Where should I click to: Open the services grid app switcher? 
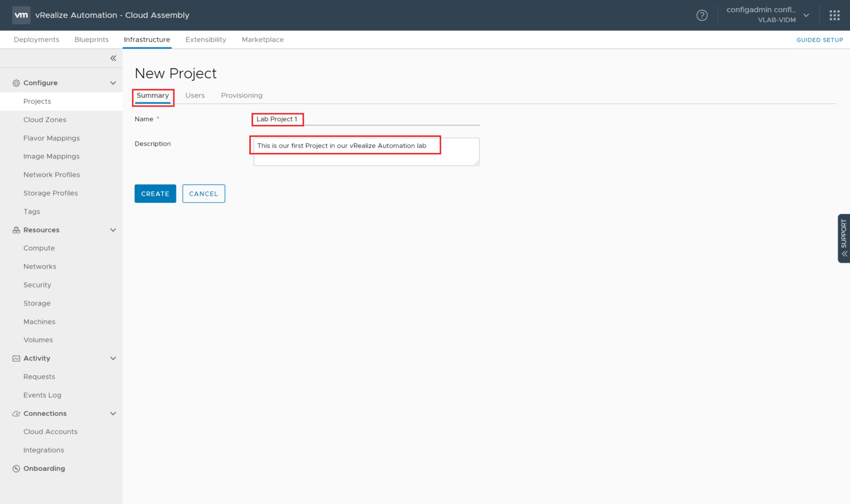[x=835, y=15]
